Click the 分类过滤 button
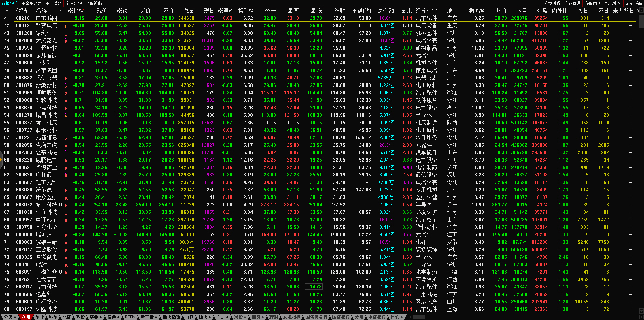The width and height of the screenshot is (644, 320). coord(552,3)
